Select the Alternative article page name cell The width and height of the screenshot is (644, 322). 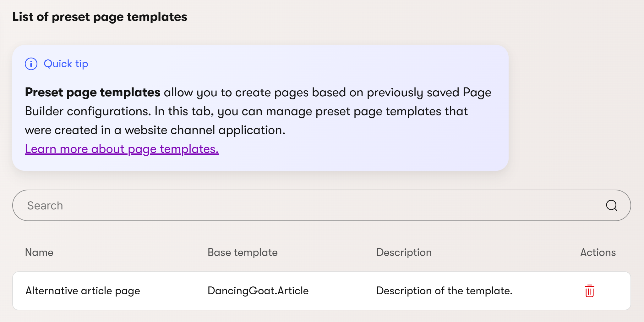(83, 291)
